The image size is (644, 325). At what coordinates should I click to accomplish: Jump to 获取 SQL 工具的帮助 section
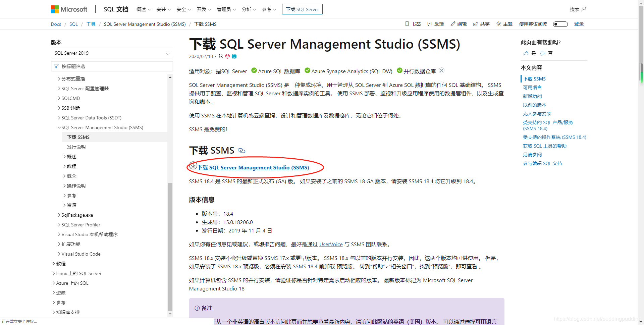coord(544,146)
